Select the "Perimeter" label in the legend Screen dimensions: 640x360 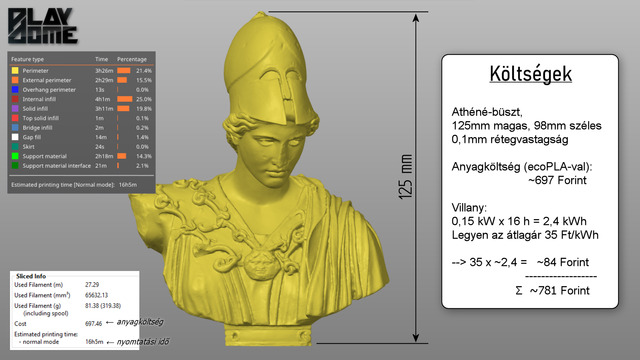tap(36, 71)
